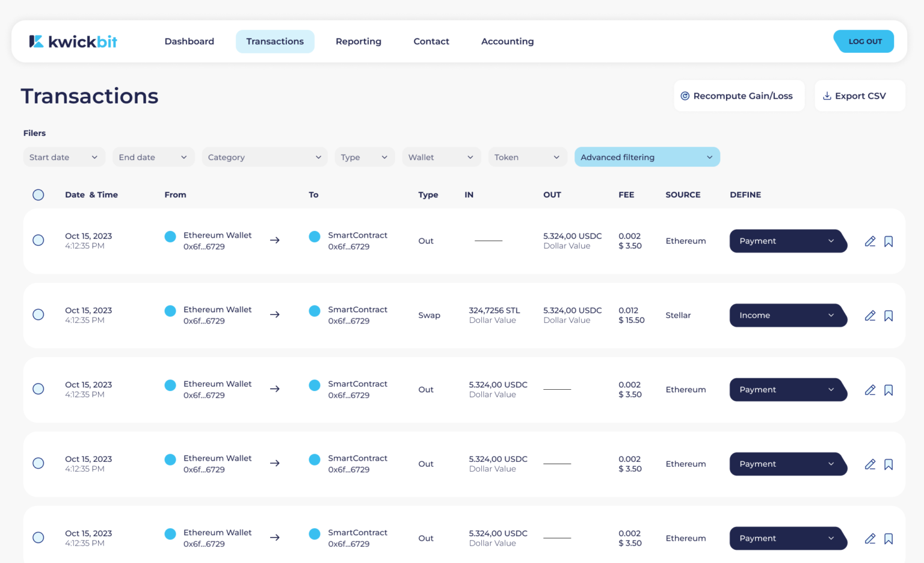Click the edit pencil on the first transaction
The width and height of the screenshot is (924, 563).
[x=870, y=241]
